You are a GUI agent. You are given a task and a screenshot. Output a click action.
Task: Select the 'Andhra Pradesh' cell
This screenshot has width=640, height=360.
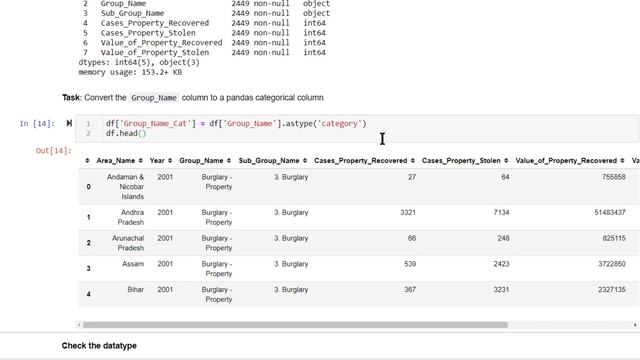[x=131, y=218]
